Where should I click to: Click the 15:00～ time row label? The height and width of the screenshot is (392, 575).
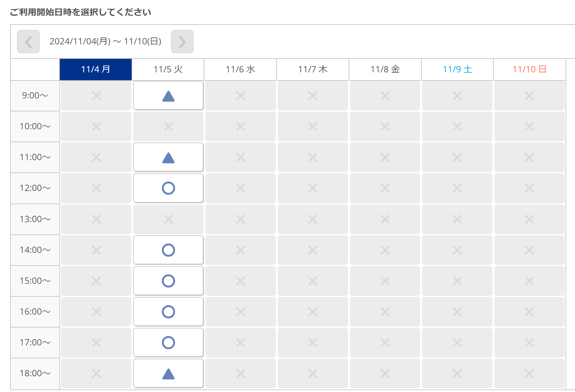point(35,281)
